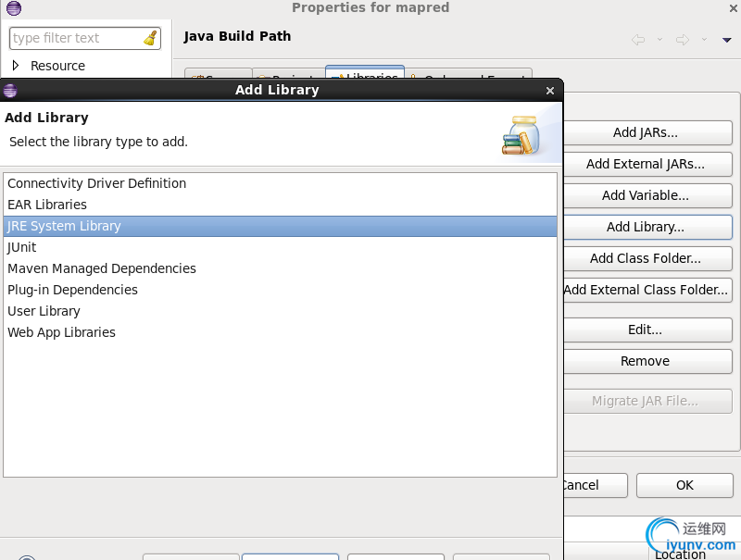The height and width of the screenshot is (560, 741).
Task: Click the forward navigation arrow in Properties
Action: pyautogui.click(x=683, y=40)
